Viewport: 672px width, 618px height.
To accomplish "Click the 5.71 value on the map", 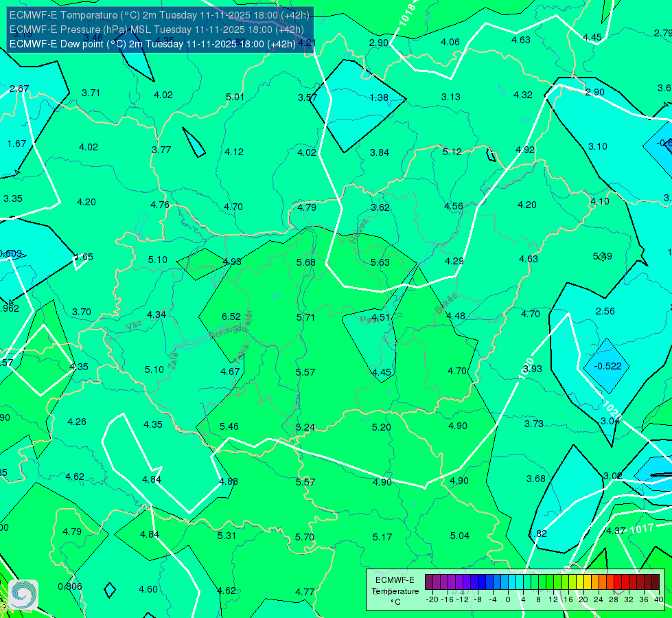I will (x=305, y=317).
